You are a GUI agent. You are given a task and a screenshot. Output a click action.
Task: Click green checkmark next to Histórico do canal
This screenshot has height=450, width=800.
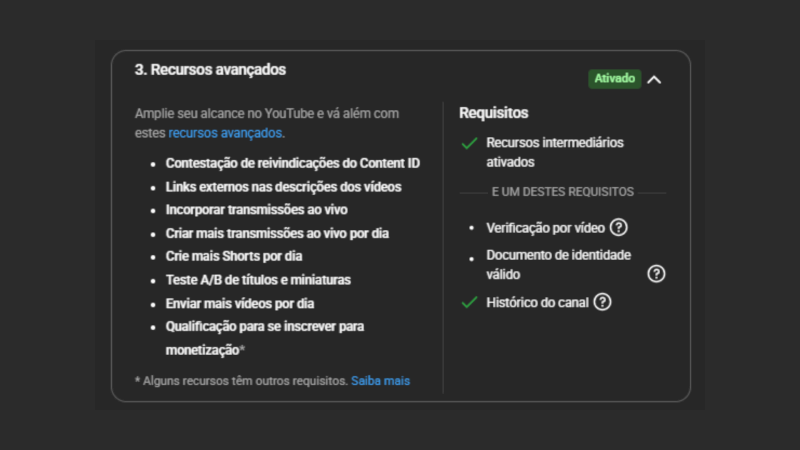[469, 301]
